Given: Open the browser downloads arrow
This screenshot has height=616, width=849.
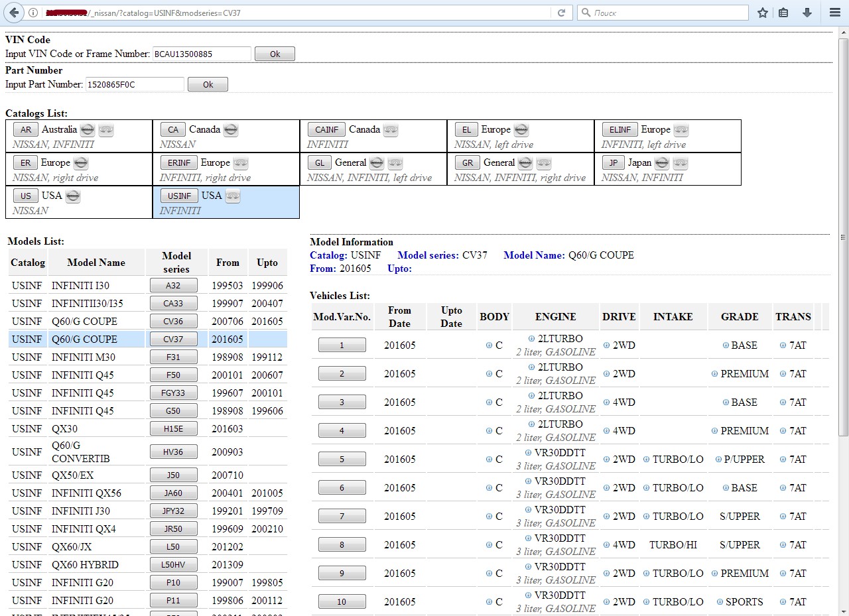Looking at the screenshot, I should (807, 13).
